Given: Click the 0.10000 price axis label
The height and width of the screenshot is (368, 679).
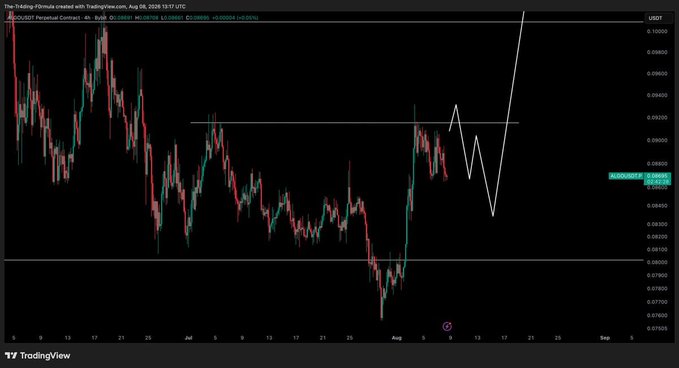Looking at the screenshot, I should [657, 31].
